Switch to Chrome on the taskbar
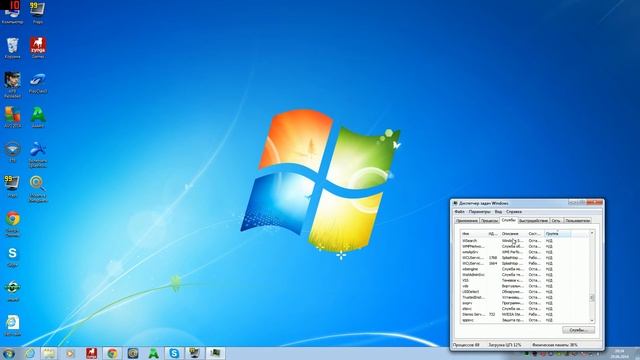This screenshot has height=360, width=640. (112, 353)
